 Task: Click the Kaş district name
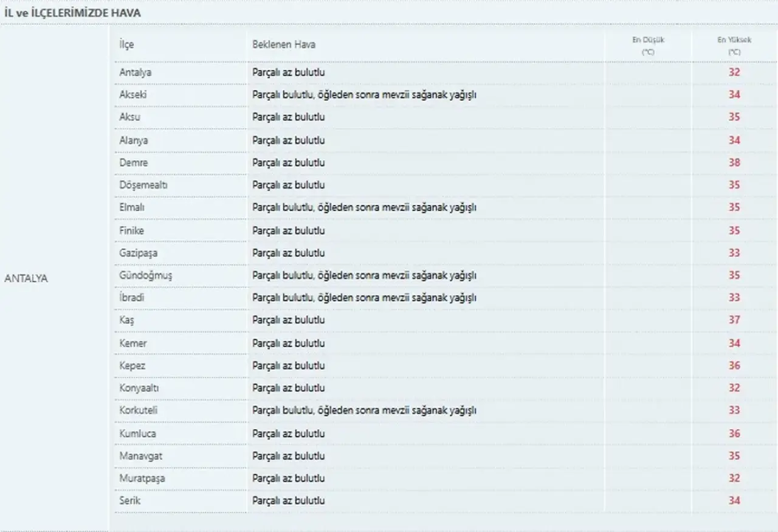pos(126,320)
